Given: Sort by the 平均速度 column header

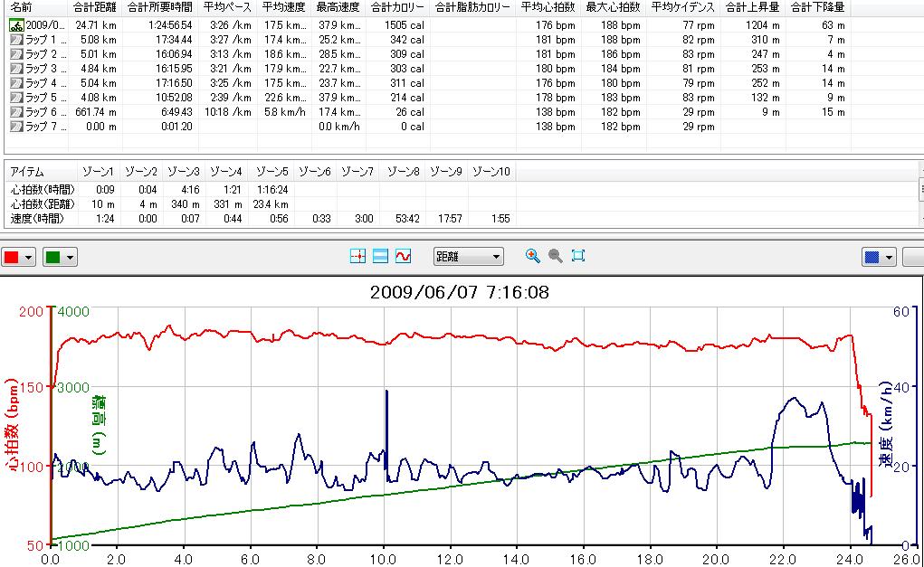Looking at the screenshot, I should coord(283,7).
